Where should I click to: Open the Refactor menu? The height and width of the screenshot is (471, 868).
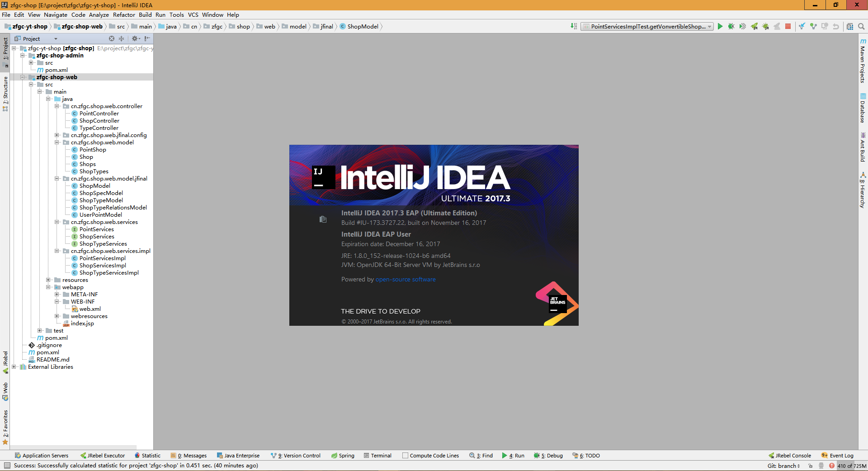point(124,14)
